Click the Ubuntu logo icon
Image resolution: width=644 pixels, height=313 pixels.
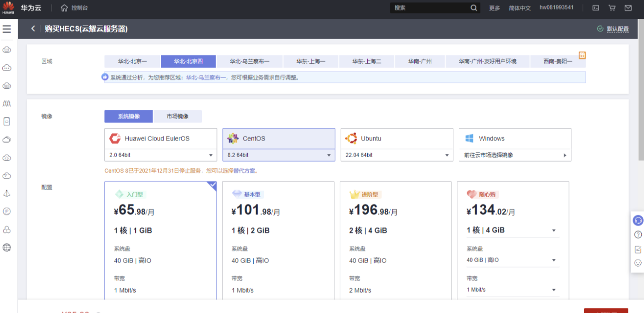click(x=351, y=138)
